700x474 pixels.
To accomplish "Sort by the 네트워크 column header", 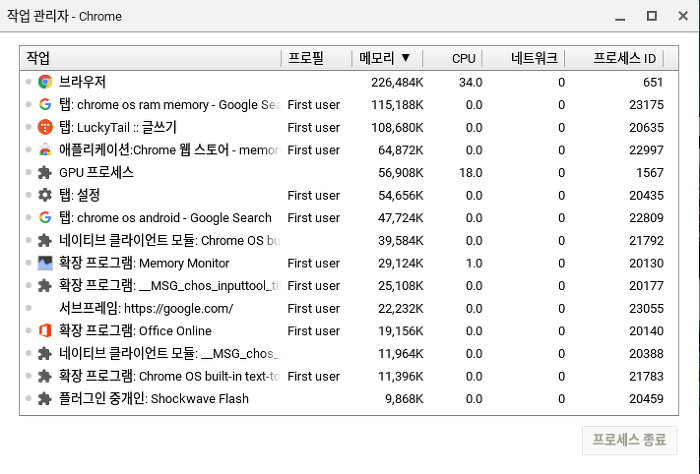I will click(523, 58).
